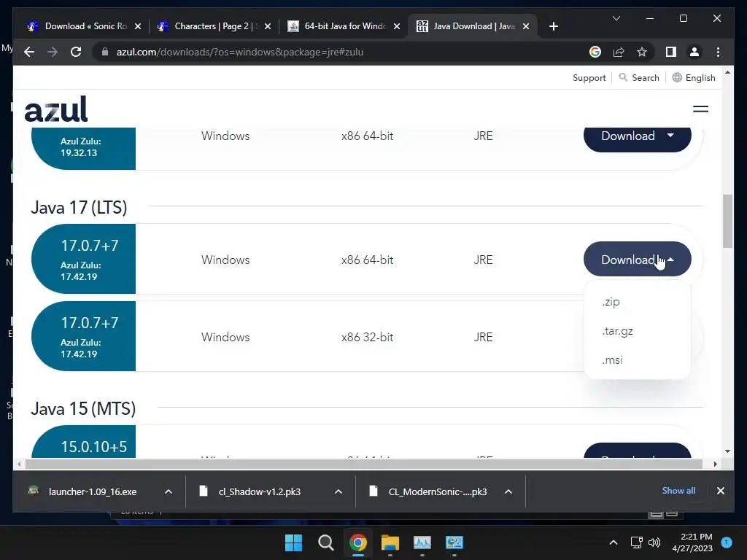Click Java 17 x86 32-bit version badge

tap(83, 336)
